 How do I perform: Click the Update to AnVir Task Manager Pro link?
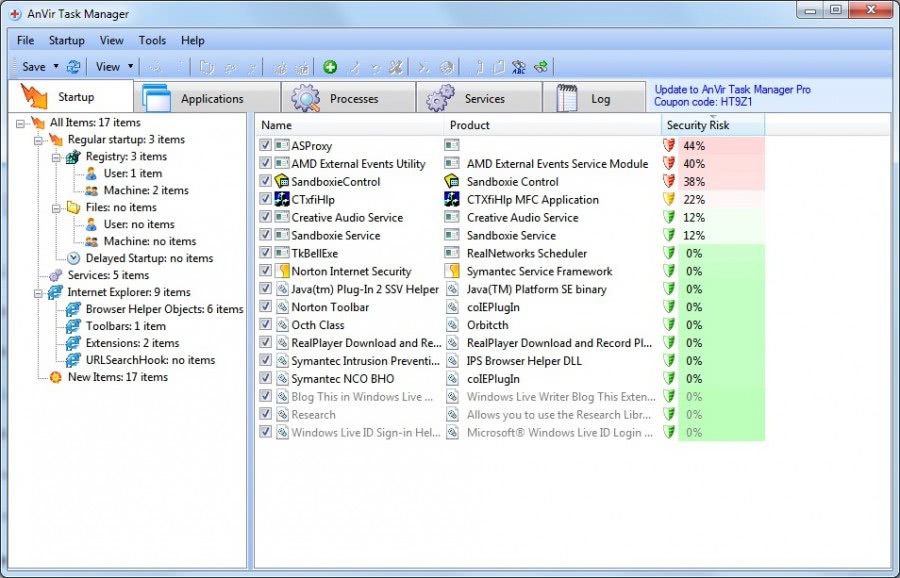(732, 90)
